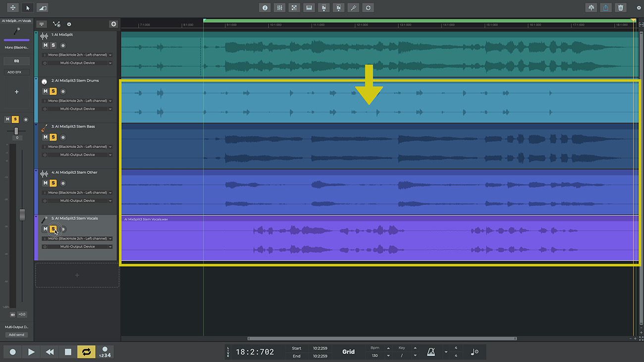The image size is (644, 362).
Task: Click the wrench tools icon
Action: (x=353, y=8)
